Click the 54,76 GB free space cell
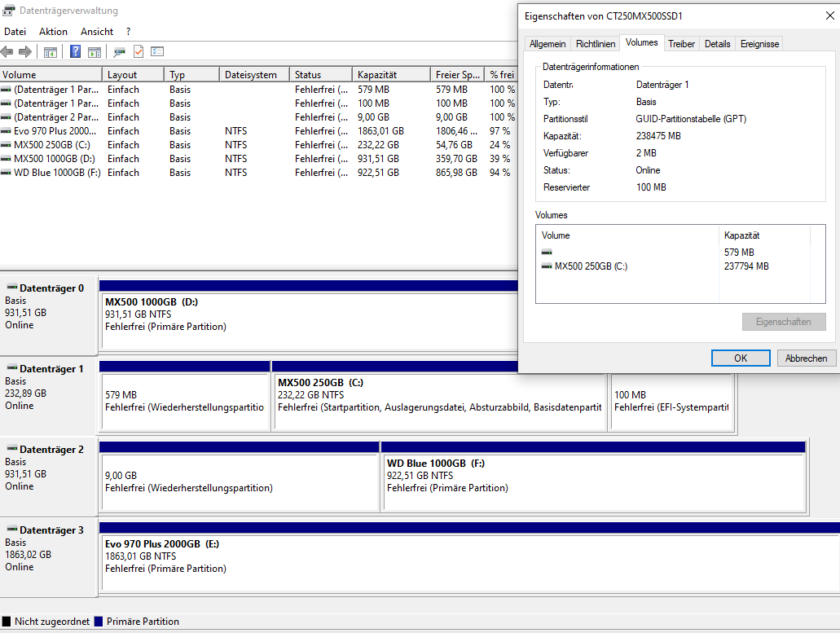840x633 pixels. click(x=455, y=145)
